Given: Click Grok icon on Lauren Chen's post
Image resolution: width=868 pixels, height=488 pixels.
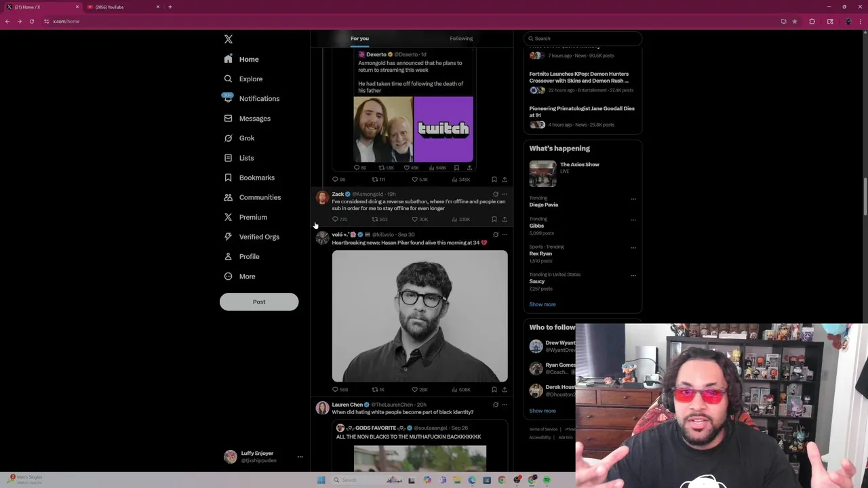Looking at the screenshot, I should (496, 405).
